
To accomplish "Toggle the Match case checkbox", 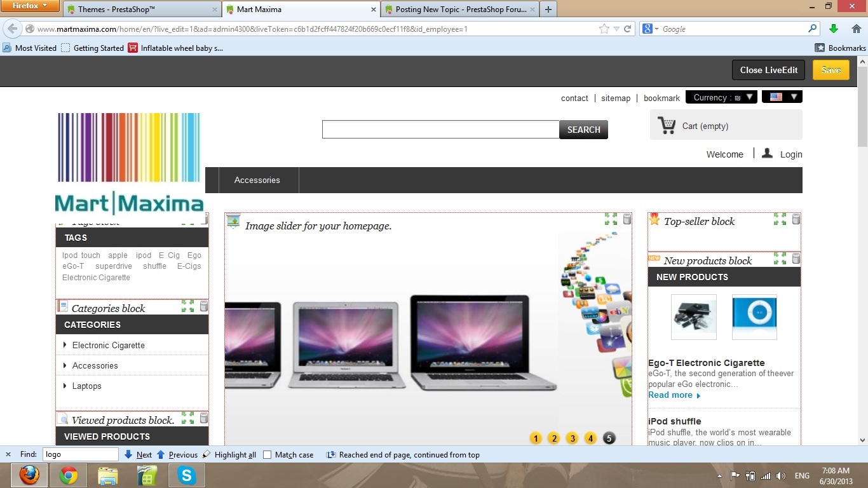I will point(268,455).
